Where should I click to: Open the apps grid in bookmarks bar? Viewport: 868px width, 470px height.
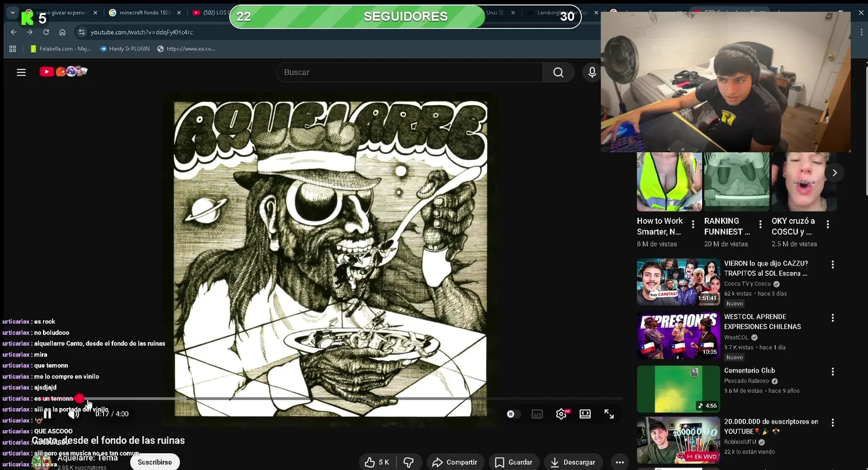tap(12, 49)
